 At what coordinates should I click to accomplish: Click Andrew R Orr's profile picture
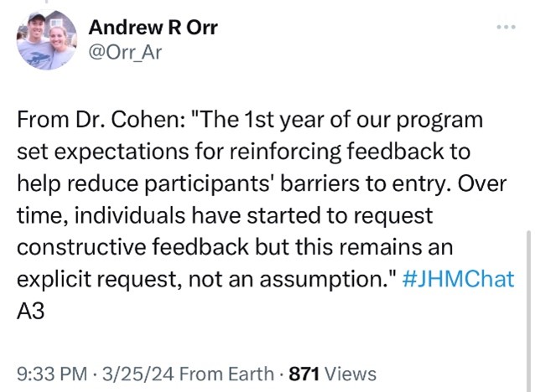pos(46,41)
